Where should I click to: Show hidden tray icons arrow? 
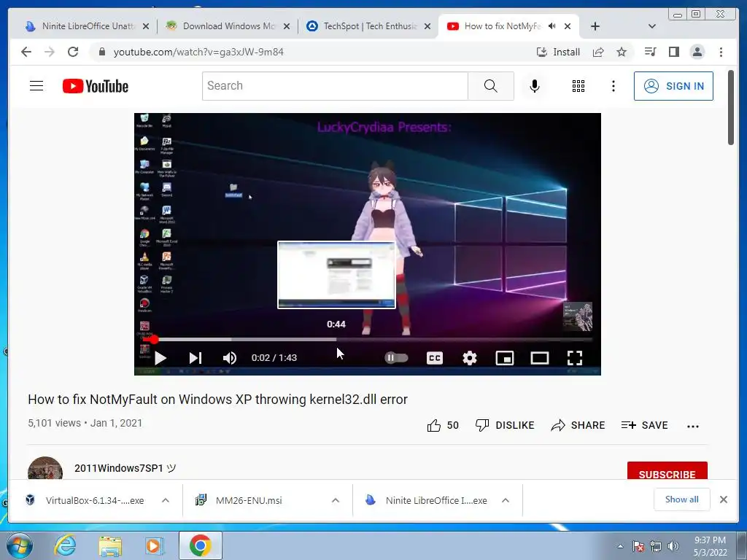point(620,546)
